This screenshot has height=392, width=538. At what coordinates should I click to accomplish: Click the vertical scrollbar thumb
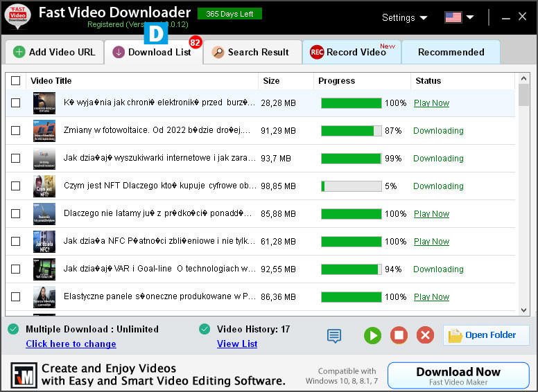[x=523, y=95]
